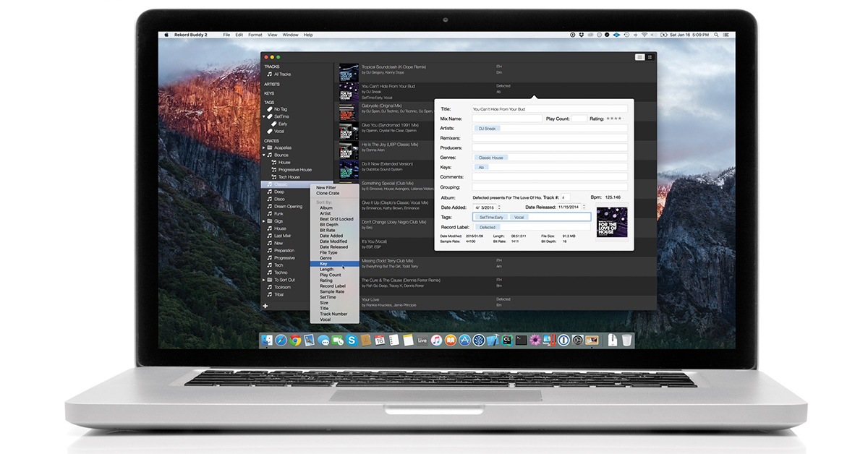
Task: Click the album artwork in info panel
Action: pyautogui.click(x=612, y=223)
